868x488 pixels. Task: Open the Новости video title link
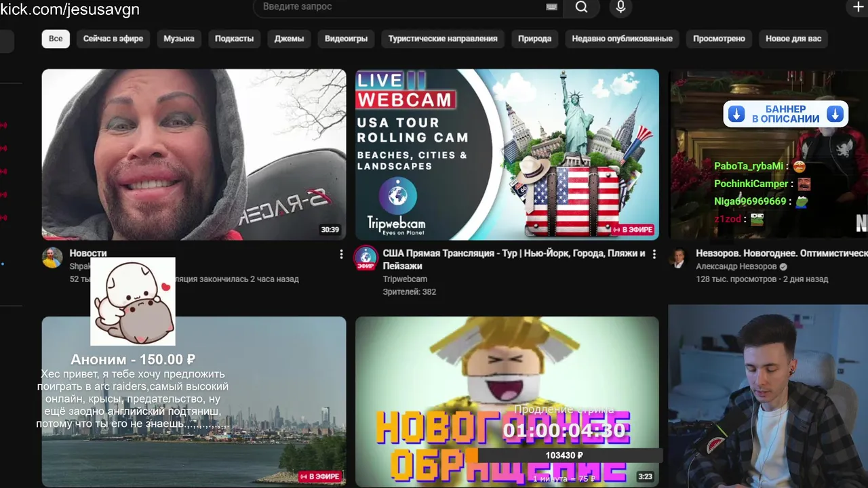pyautogui.click(x=88, y=253)
